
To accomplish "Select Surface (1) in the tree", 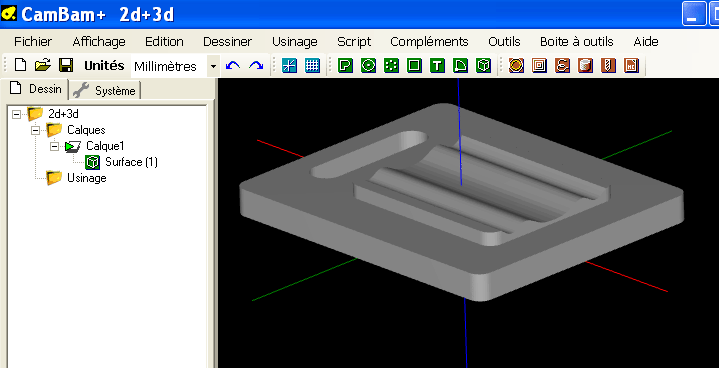I will (131, 162).
